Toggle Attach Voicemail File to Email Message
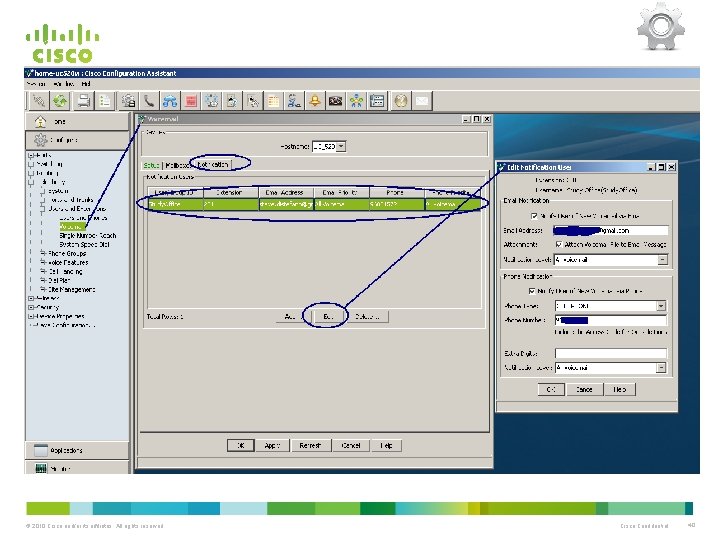 559,244
